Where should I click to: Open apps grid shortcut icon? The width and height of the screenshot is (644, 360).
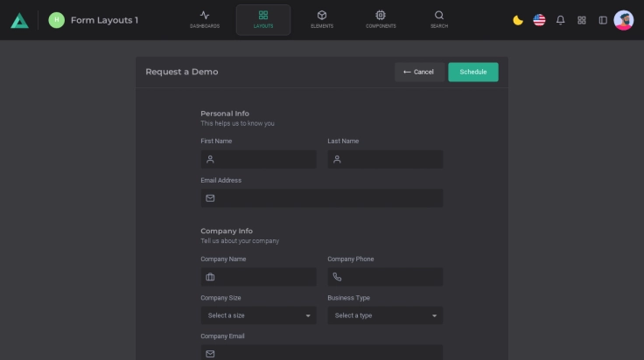(x=582, y=20)
